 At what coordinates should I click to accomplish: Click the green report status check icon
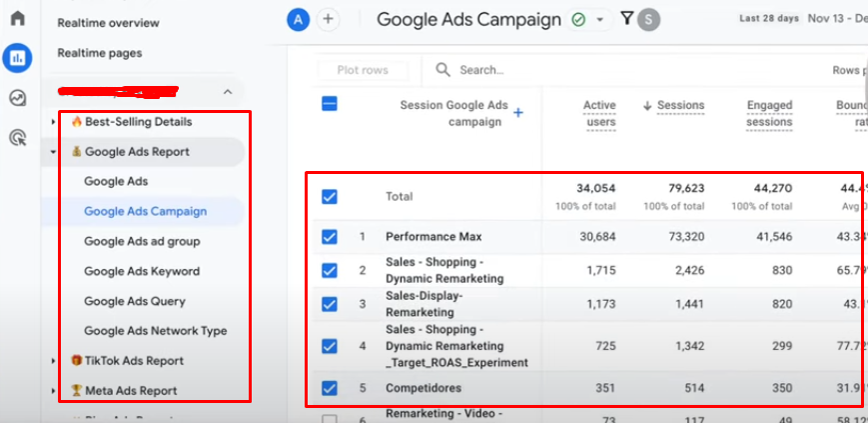578,19
